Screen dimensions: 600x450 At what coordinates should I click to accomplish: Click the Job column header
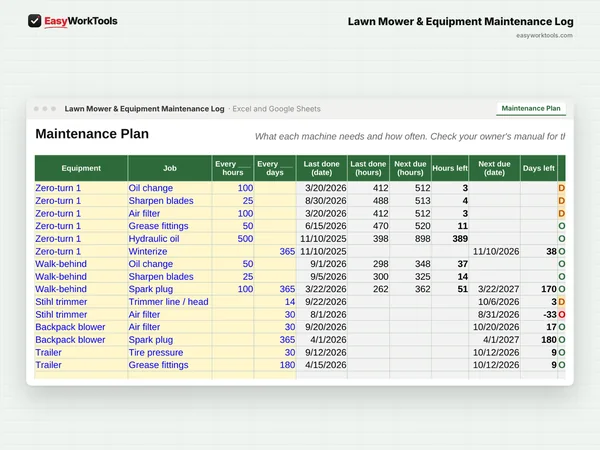point(170,168)
